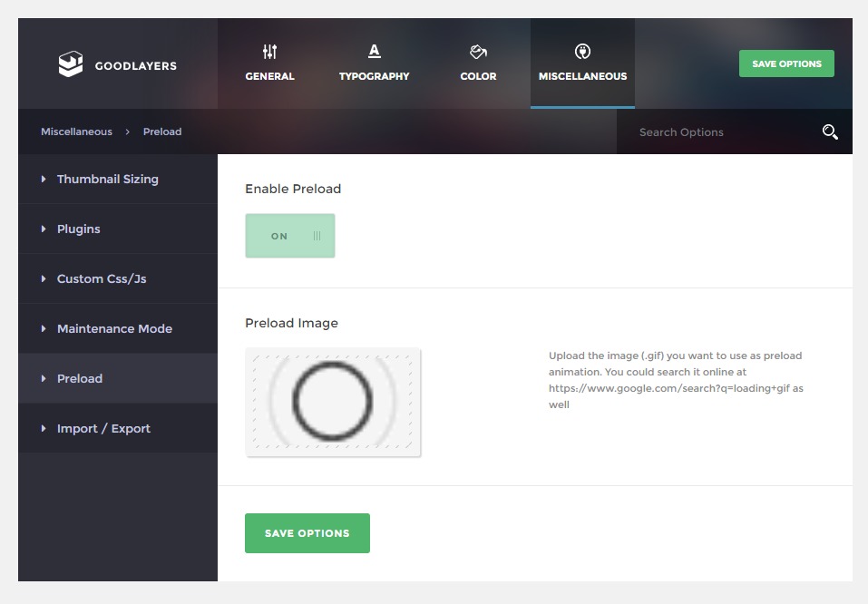This screenshot has width=868, height=604.
Task: Switch to the General tab
Action: (x=269, y=76)
